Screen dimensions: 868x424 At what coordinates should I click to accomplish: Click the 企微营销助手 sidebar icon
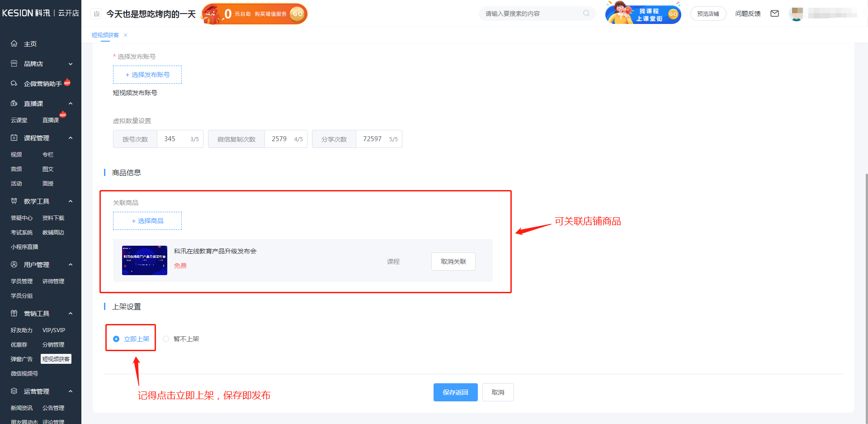point(14,83)
